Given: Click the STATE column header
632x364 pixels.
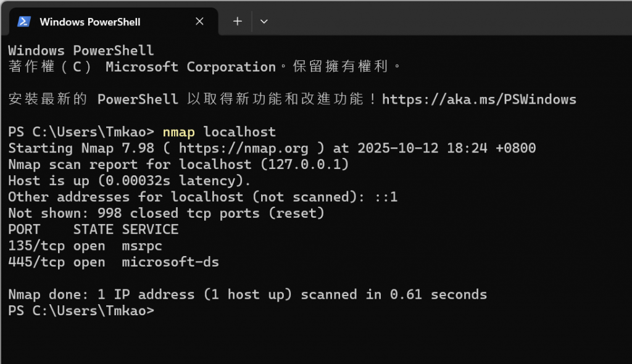Looking at the screenshot, I should pos(93,230).
